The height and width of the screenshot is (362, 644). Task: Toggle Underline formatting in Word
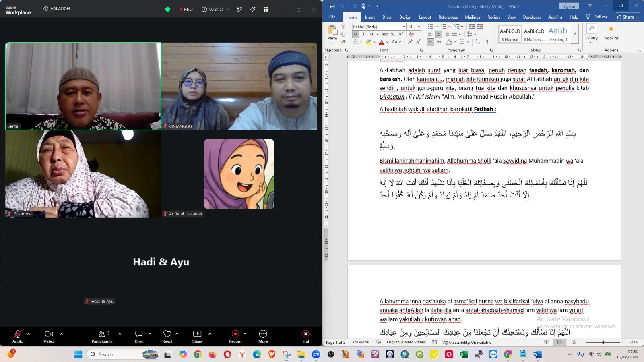372,34
